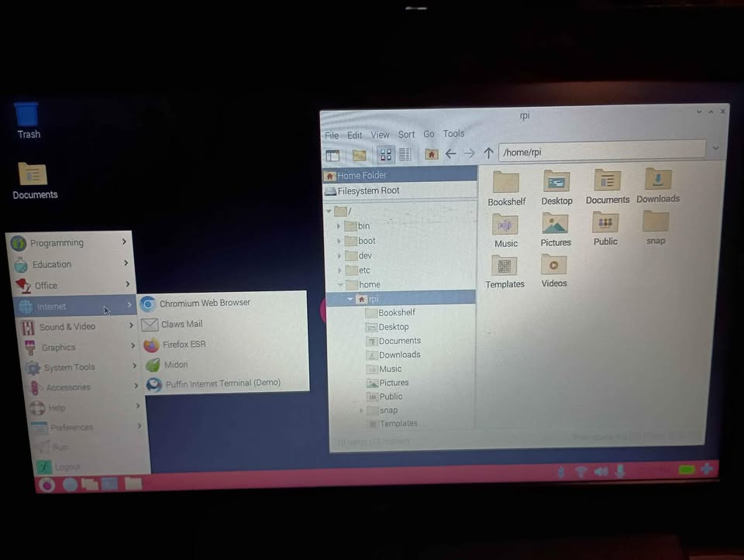Open the Sound & Video submenu
Image resolution: width=744 pixels, height=560 pixels.
pos(78,326)
